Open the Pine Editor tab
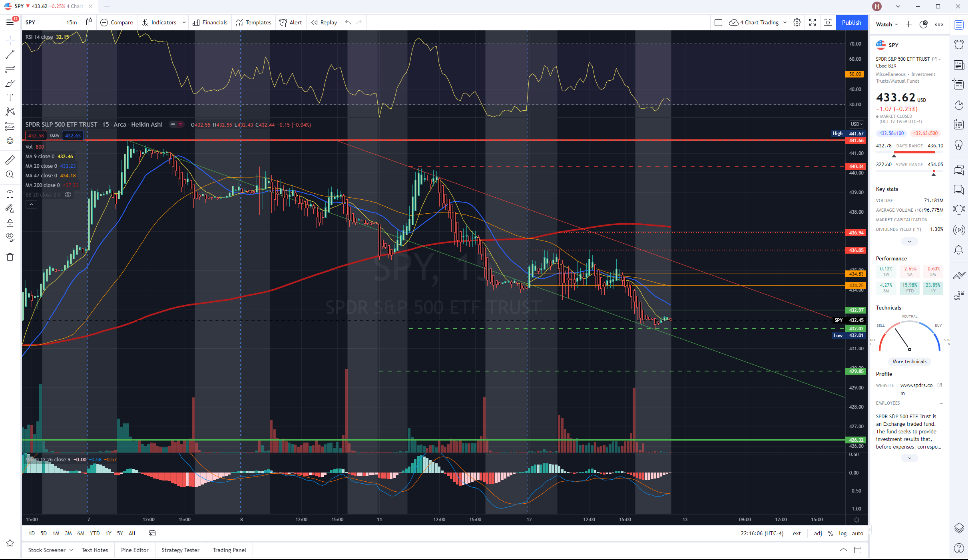 (135, 550)
